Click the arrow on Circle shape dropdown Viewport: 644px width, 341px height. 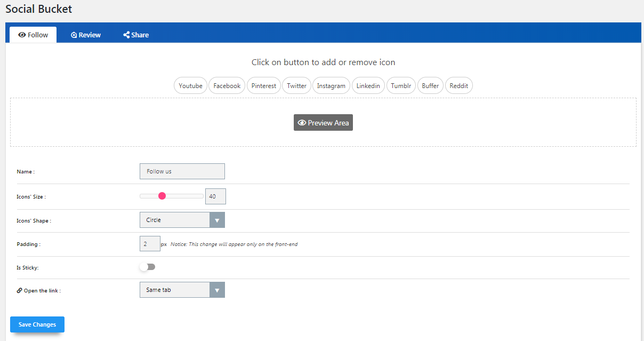(217, 220)
